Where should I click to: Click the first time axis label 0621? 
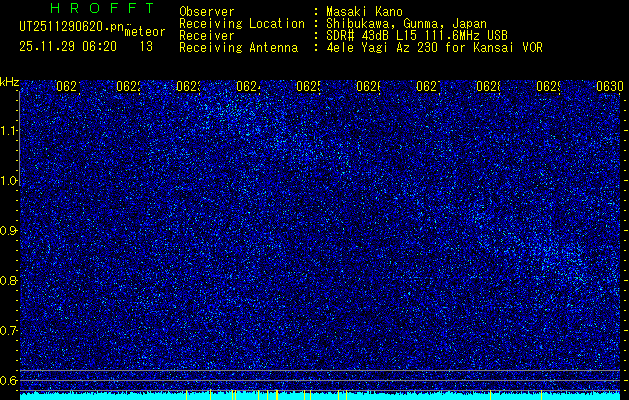(68, 86)
